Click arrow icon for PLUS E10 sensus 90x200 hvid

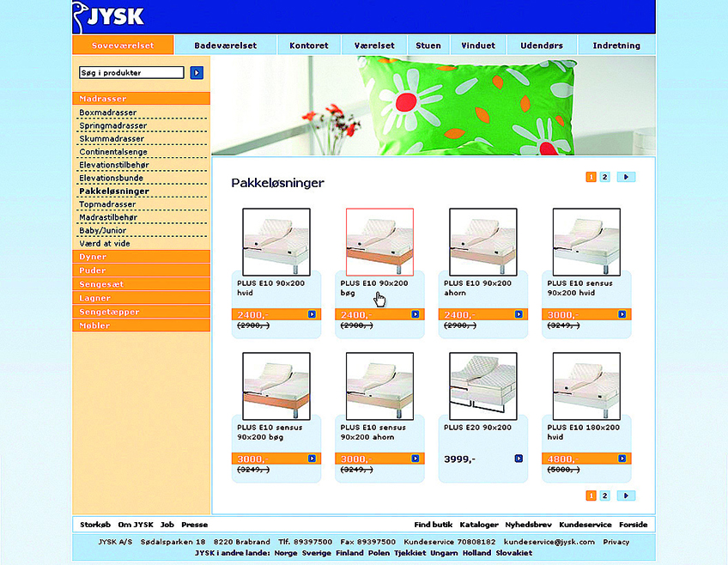(x=622, y=314)
